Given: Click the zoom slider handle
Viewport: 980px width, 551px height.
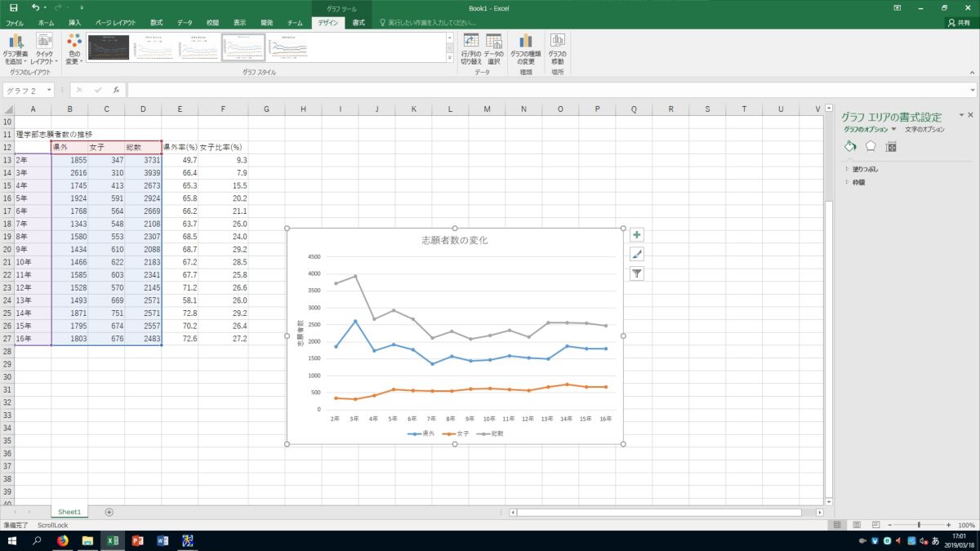Looking at the screenshot, I should pyautogui.click(x=919, y=525).
